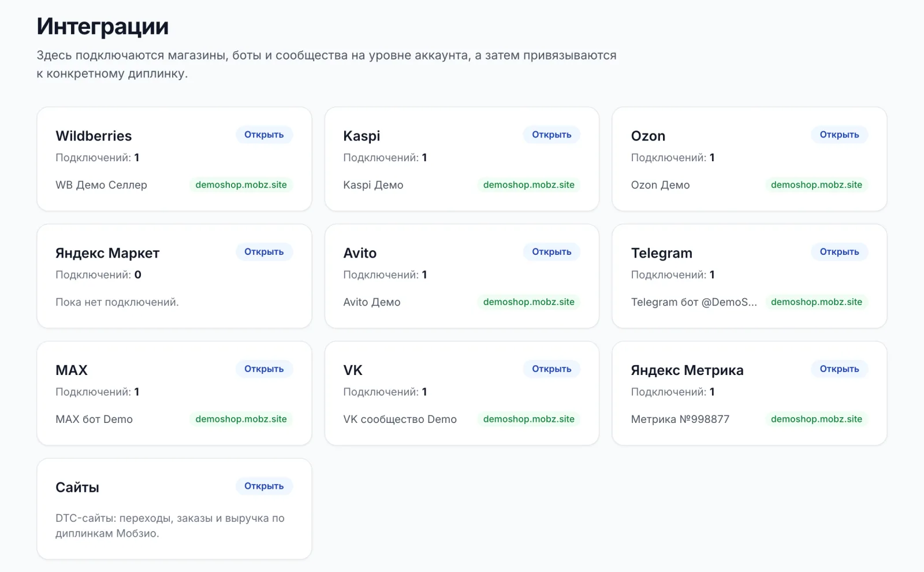
Task: Click the Сайты card title
Action: pyautogui.click(x=77, y=488)
